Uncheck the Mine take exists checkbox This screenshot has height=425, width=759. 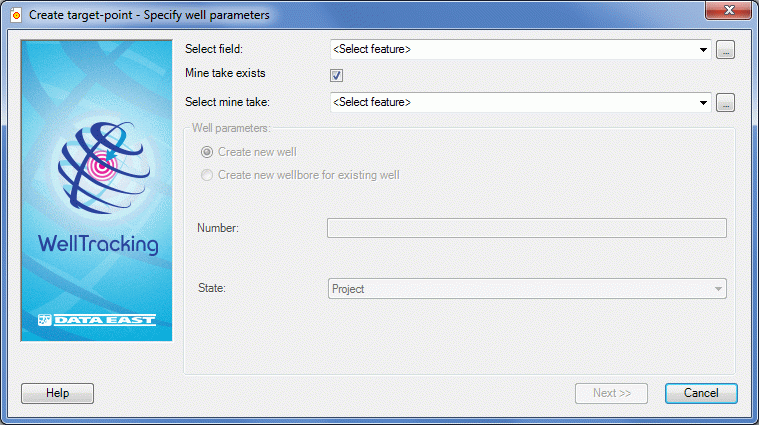tap(336, 75)
